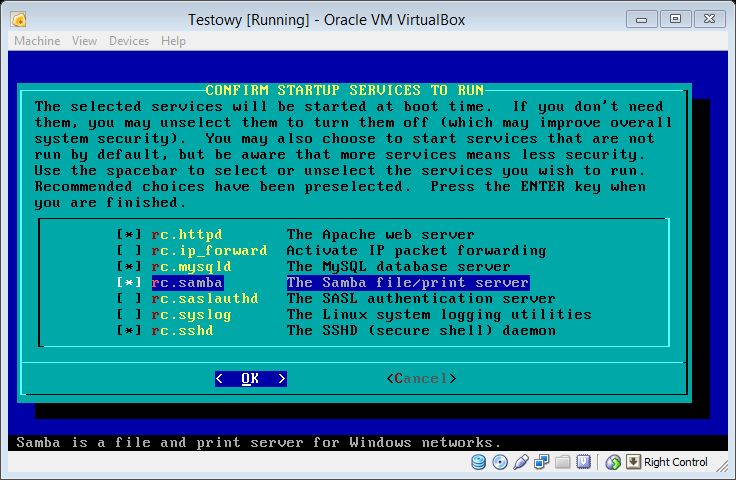Viewport: 736px width, 480px height.
Task: Confirm services with the OK button
Action: point(251,379)
